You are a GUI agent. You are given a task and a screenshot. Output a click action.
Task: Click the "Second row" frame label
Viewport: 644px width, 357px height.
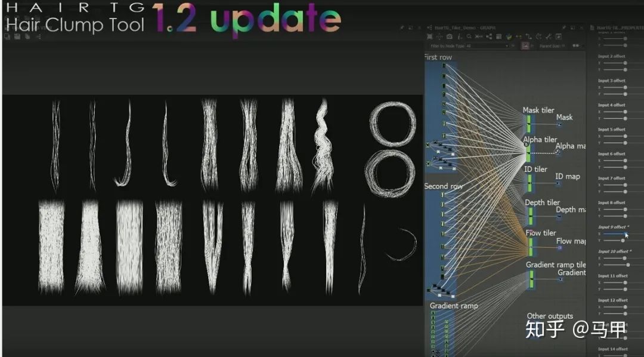(x=444, y=186)
